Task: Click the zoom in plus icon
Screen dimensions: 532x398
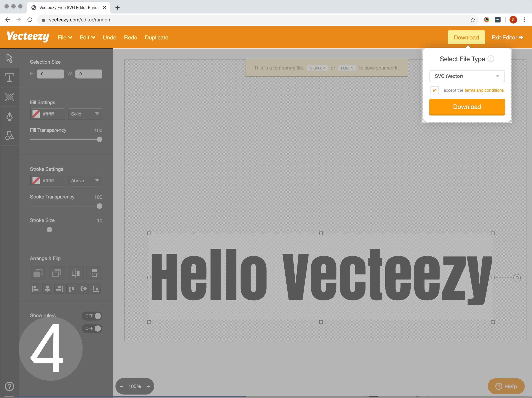Action: pos(148,386)
